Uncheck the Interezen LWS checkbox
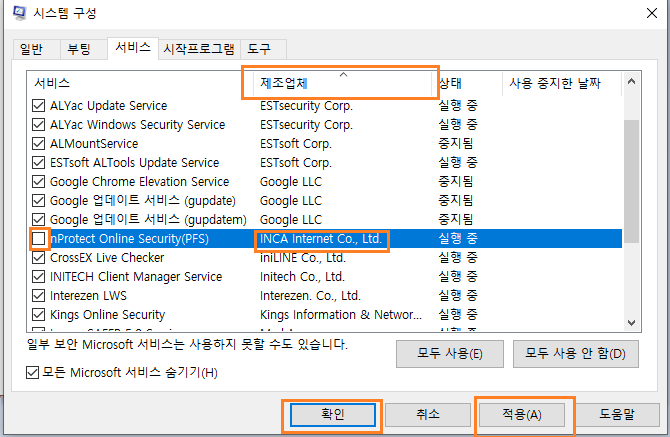Image resolution: width=670 pixels, height=437 pixels. click(x=38, y=296)
